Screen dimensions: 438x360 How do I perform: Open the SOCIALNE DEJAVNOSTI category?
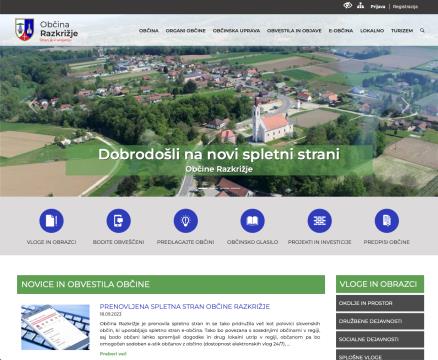pyautogui.click(x=380, y=339)
